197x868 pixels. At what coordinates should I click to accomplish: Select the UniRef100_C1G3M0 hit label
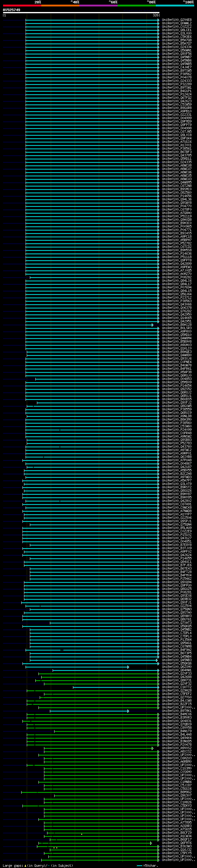[177, 768]
